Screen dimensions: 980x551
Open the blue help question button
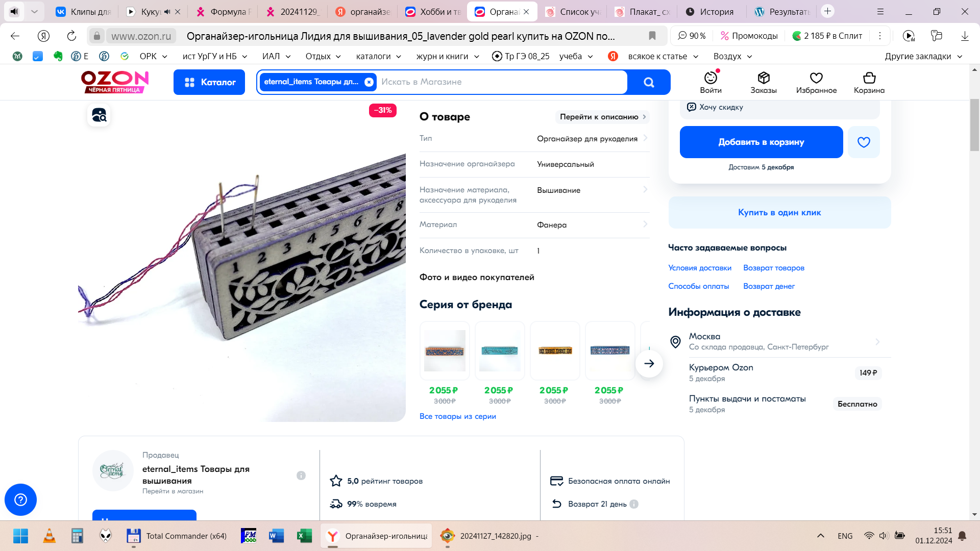(20, 499)
